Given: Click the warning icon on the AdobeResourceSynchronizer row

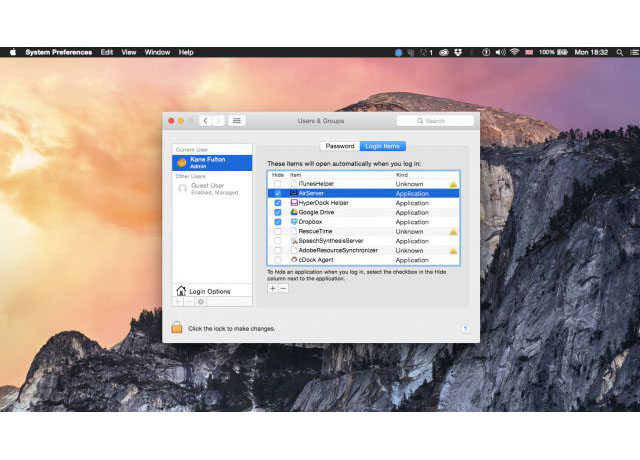Looking at the screenshot, I should pyautogui.click(x=453, y=251).
